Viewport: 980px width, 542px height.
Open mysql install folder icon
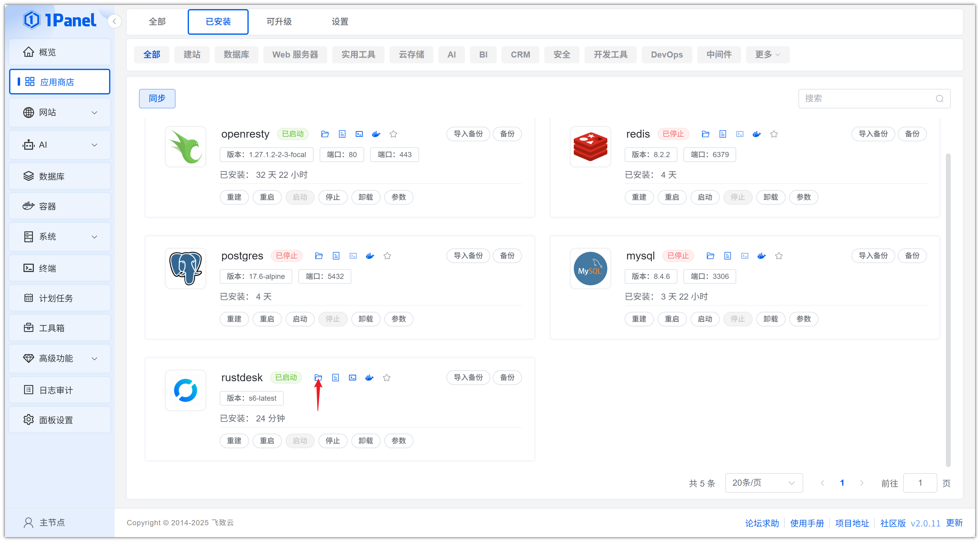pyautogui.click(x=710, y=256)
